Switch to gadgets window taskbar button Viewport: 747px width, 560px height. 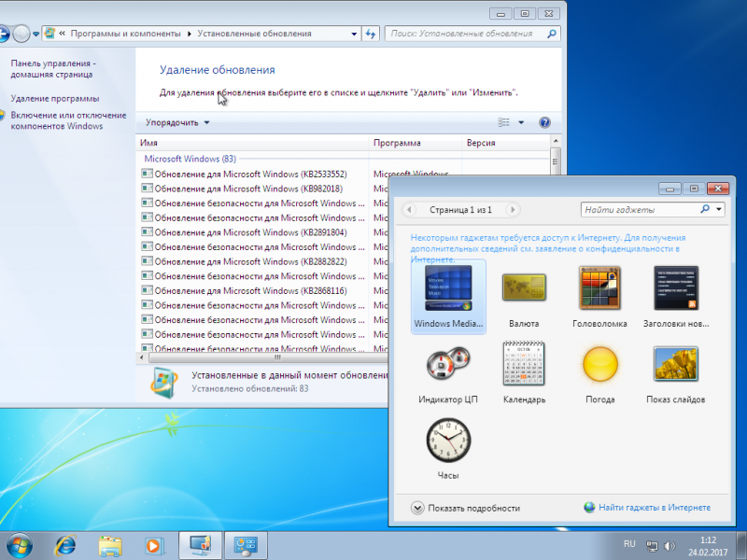pos(200,545)
